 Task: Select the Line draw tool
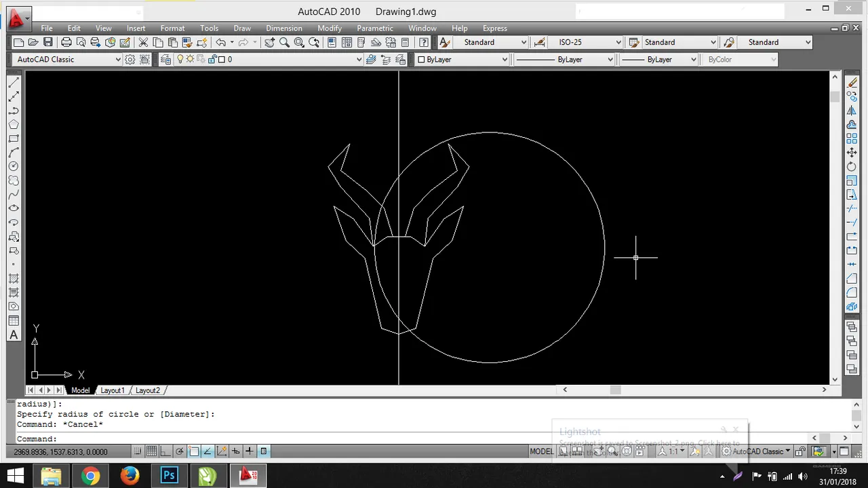pos(14,82)
